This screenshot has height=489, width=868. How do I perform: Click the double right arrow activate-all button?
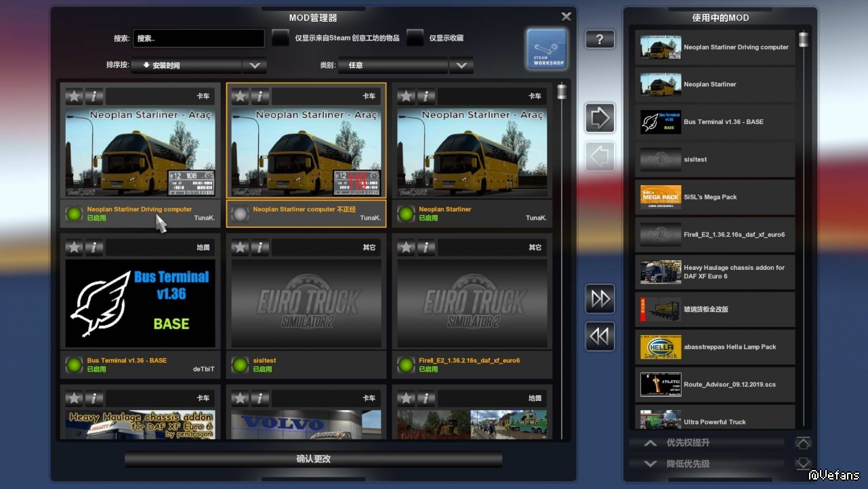click(600, 298)
